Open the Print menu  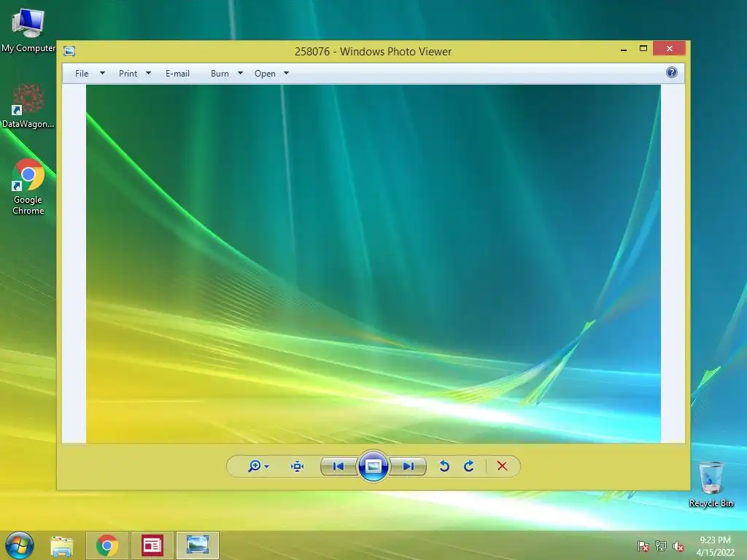click(128, 74)
